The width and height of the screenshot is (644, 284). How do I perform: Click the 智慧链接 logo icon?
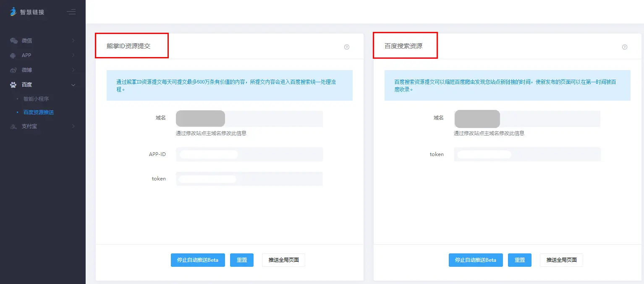click(x=13, y=12)
